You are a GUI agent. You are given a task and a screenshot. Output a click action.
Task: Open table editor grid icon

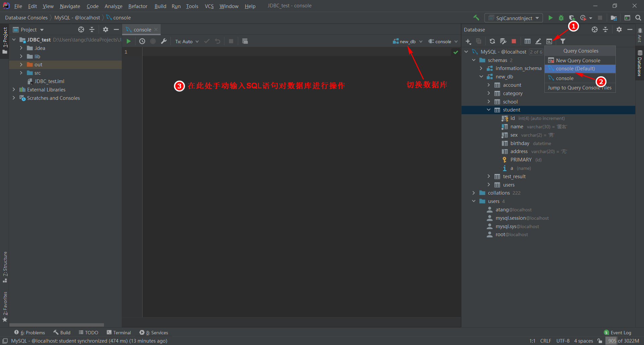(528, 41)
